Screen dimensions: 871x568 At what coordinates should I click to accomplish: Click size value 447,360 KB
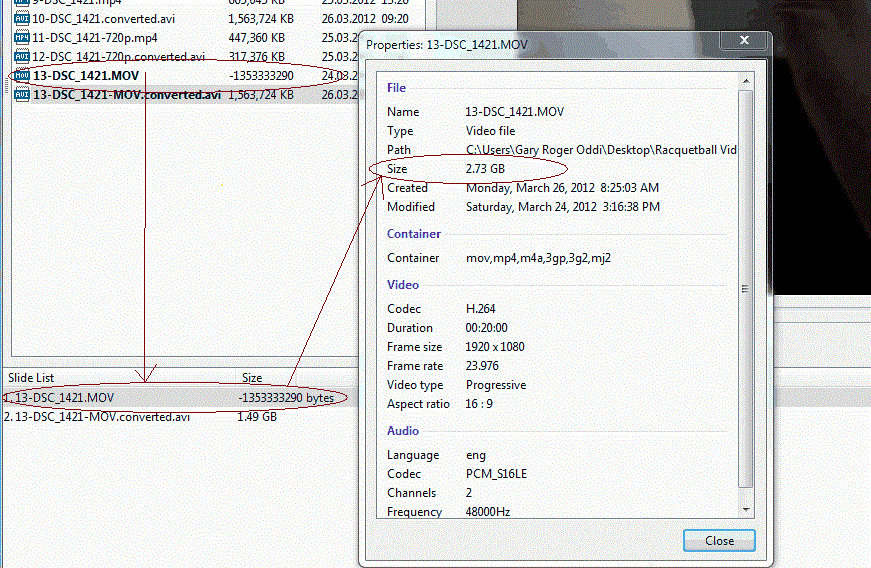pyautogui.click(x=257, y=38)
